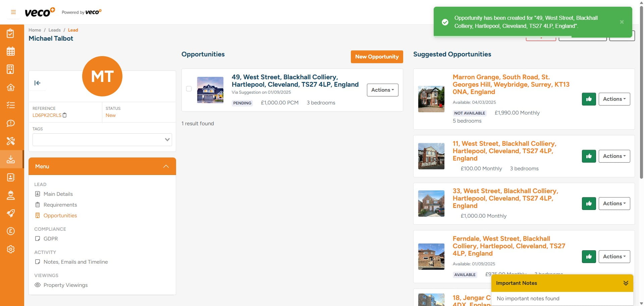Select the contractor worker icon
This screenshot has width=644, height=306.
click(11, 195)
